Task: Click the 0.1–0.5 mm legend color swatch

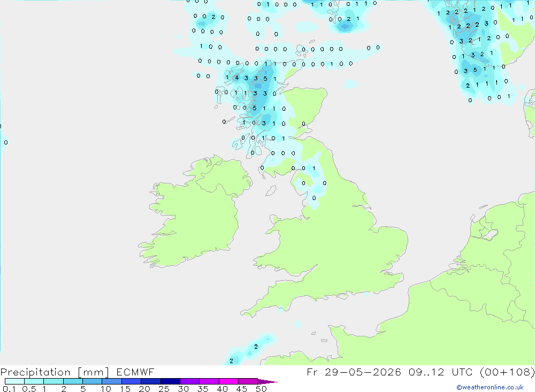Action: [14, 381]
